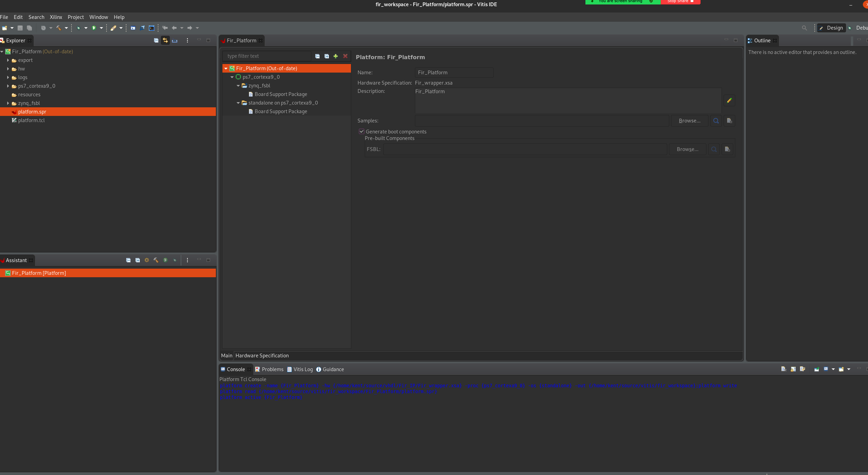Open dropdown arrow next to Run icon
The width and height of the screenshot is (868, 475).
[101, 28]
